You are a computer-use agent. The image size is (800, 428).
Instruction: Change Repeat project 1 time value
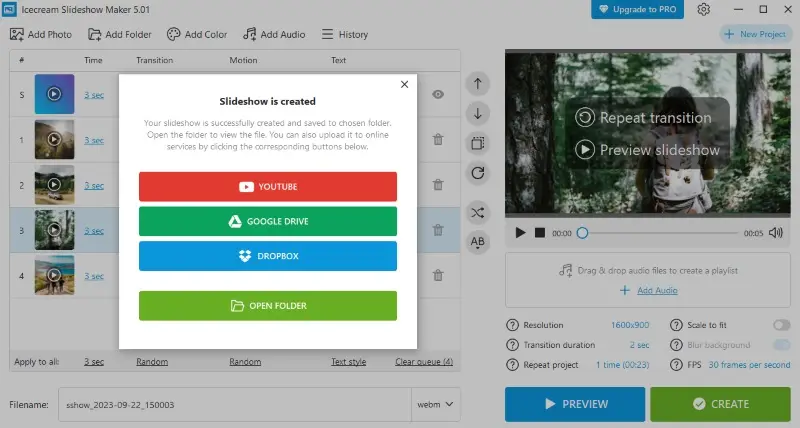[622, 365]
